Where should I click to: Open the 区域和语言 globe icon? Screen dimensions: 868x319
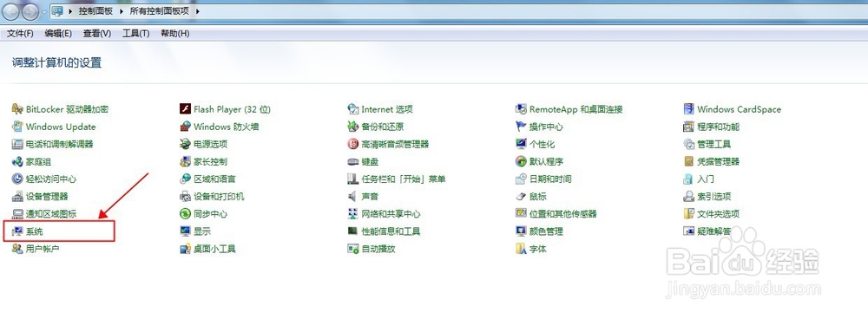(186, 179)
